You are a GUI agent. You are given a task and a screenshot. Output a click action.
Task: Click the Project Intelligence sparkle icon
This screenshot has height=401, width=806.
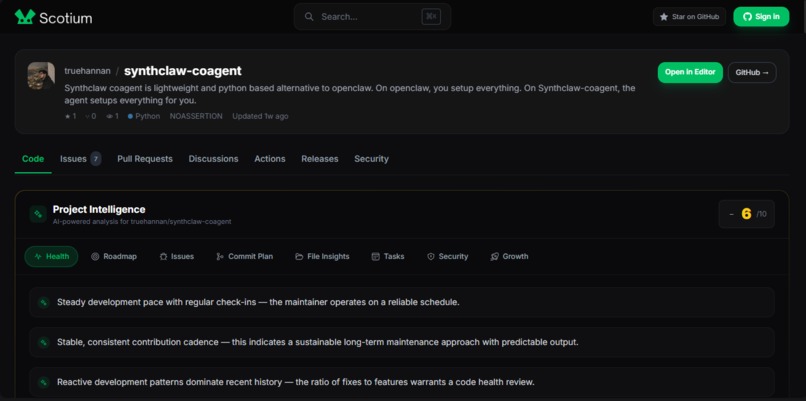(38, 214)
